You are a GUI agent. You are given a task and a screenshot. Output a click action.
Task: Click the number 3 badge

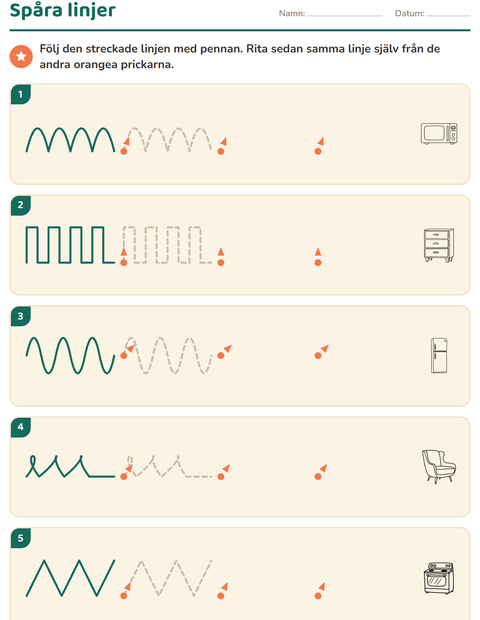tap(21, 316)
